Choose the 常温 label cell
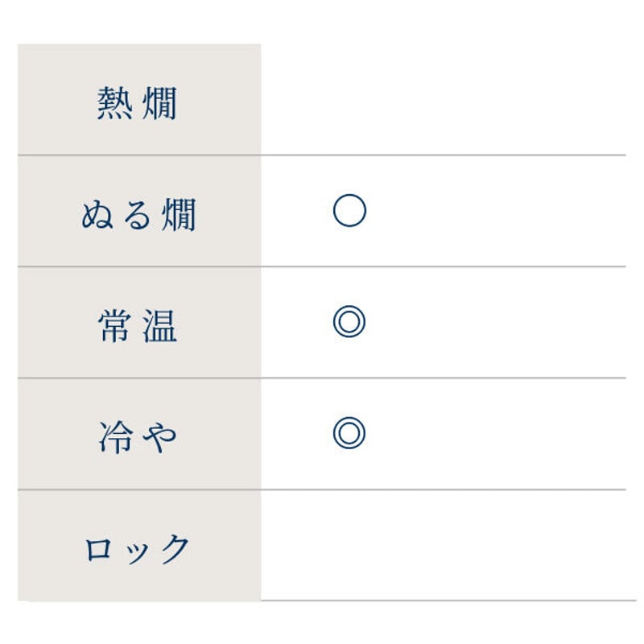The image size is (644, 644). [x=138, y=322]
